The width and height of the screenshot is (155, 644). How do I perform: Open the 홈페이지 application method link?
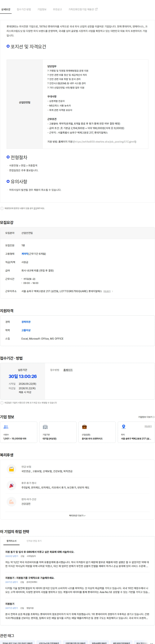click(68, 370)
